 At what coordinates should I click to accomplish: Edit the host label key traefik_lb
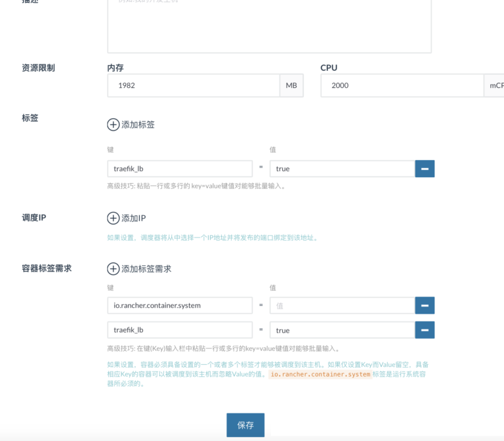pos(180,169)
